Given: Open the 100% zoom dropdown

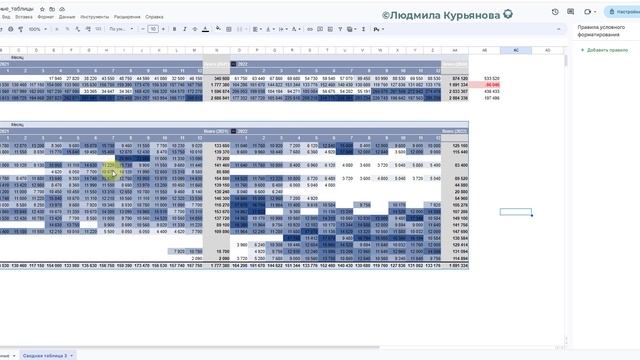Looking at the screenshot, I should pyautogui.click(x=38, y=29).
